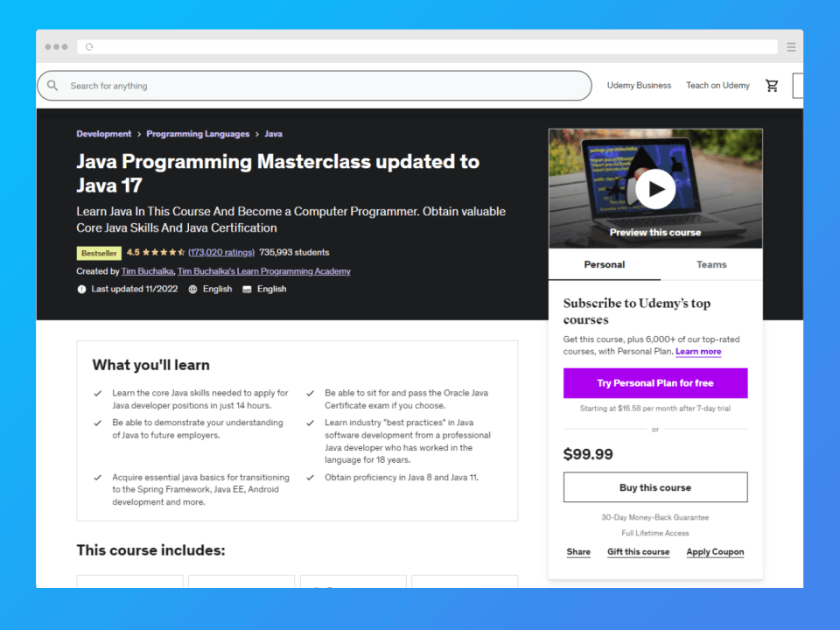The width and height of the screenshot is (840, 630).
Task: Switch to the Teams tab
Action: [x=711, y=264]
